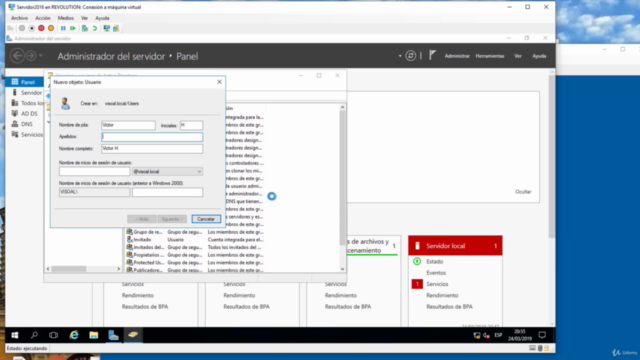This screenshot has height=360, width=640.
Task: Click down arrow on user list scrollbar
Action: pyautogui.click(x=342, y=269)
